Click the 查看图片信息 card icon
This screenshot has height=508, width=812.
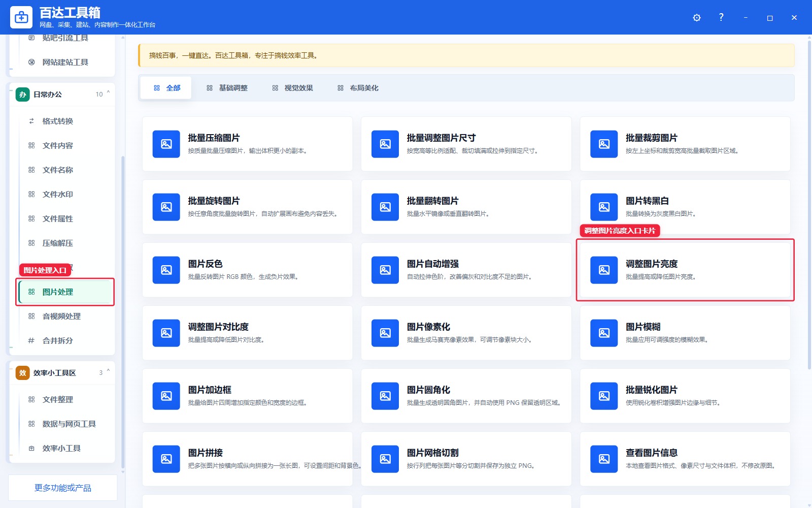point(604,459)
